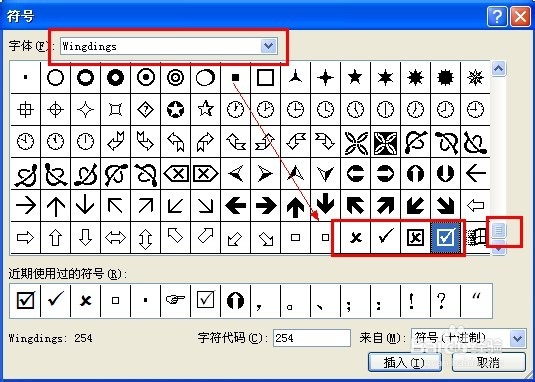Select the thin-bordered check box in recent symbols

click(205, 300)
